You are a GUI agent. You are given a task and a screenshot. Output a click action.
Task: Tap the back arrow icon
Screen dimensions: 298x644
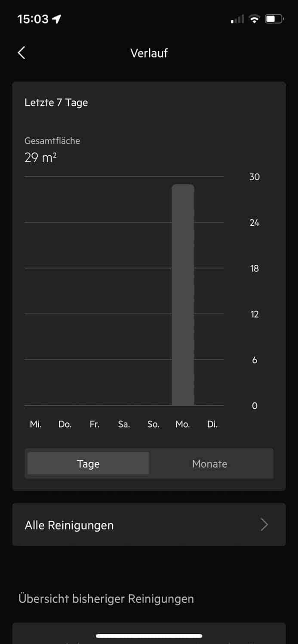coord(22,53)
